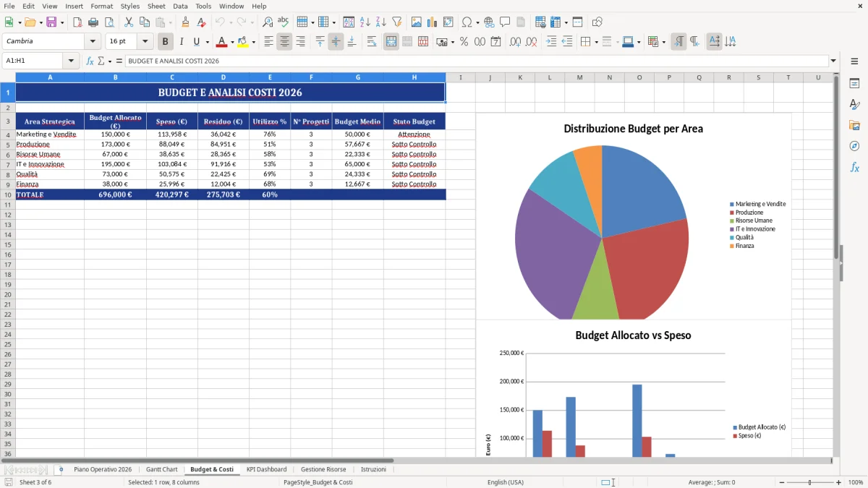Image resolution: width=868 pixels, height=488 pixels.
Task: Open background color dropdown arrow
Action: (x=253, y=42)
